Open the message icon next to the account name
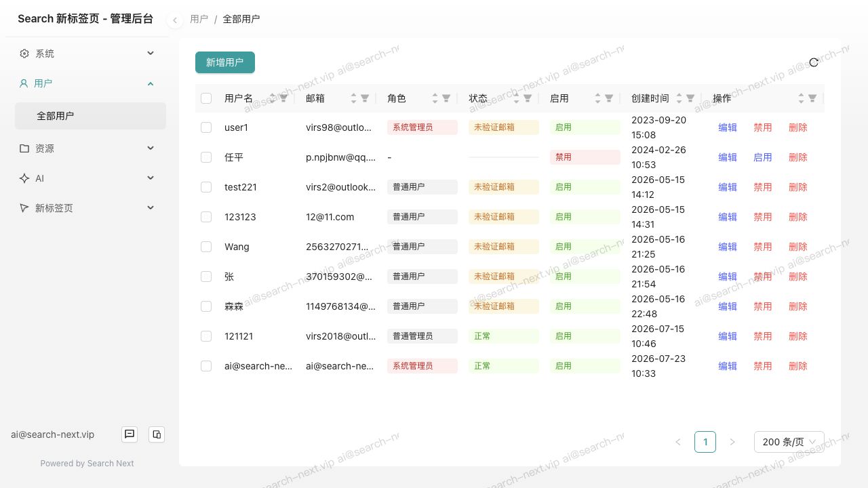Viewport: 868px width, 488px height. [x=130, y=434]
